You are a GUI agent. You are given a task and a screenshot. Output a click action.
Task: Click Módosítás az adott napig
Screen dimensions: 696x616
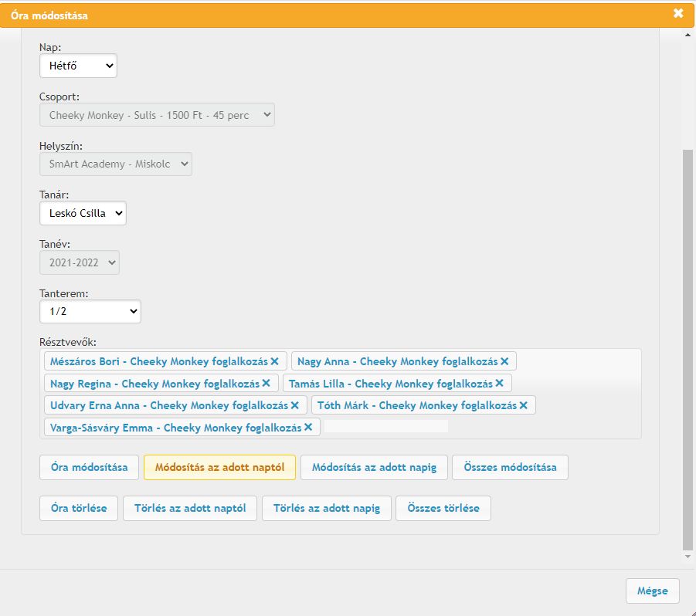[374, 468]
